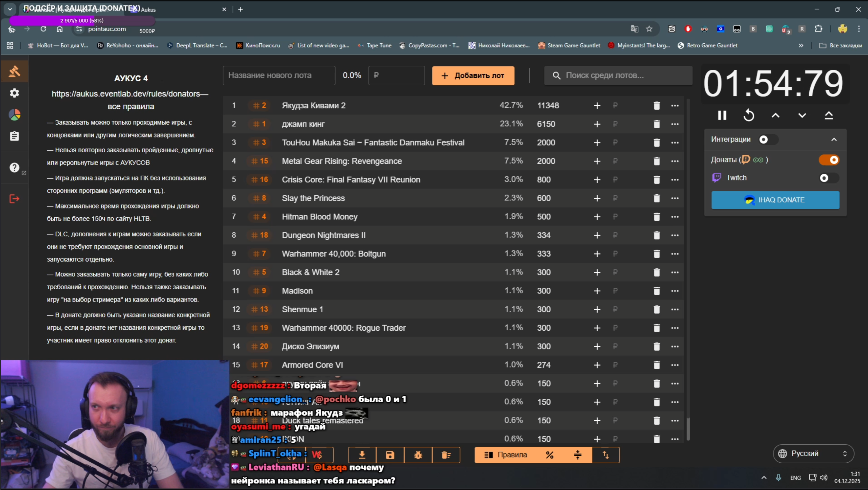Expand hidden bookmarks overflow chevron
Viewport: 868px width, 490px height.
point(801,45)
